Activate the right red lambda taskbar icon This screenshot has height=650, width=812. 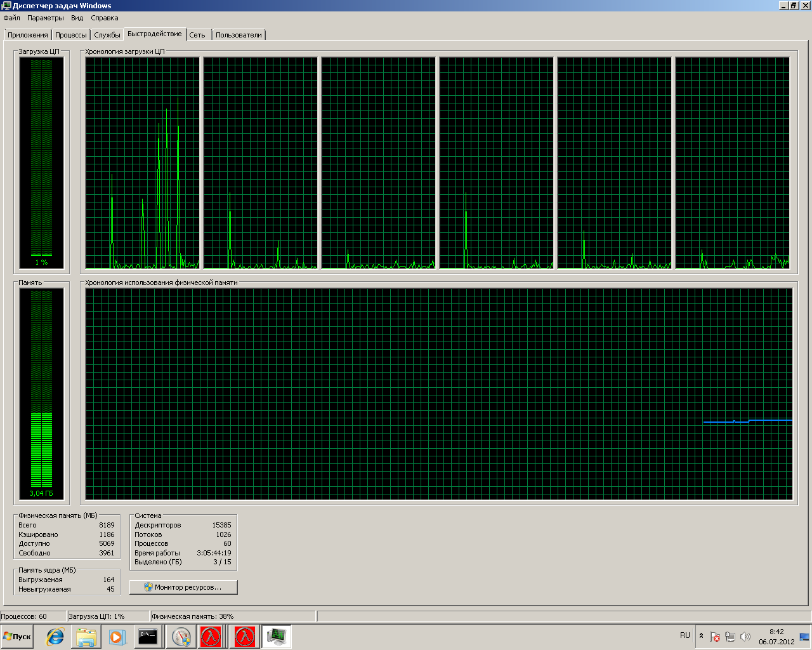click(244, 637)
